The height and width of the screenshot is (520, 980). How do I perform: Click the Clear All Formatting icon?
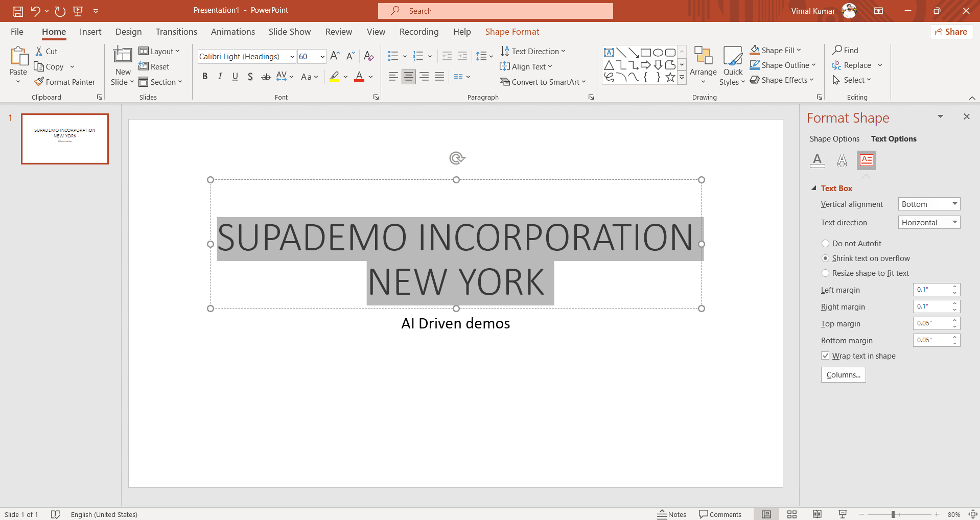[368, 56]
